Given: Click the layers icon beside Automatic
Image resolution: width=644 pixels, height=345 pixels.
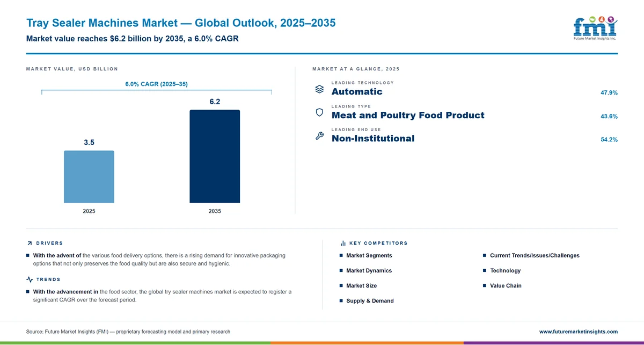Looking at the screenshot, I should pos(319,89).
